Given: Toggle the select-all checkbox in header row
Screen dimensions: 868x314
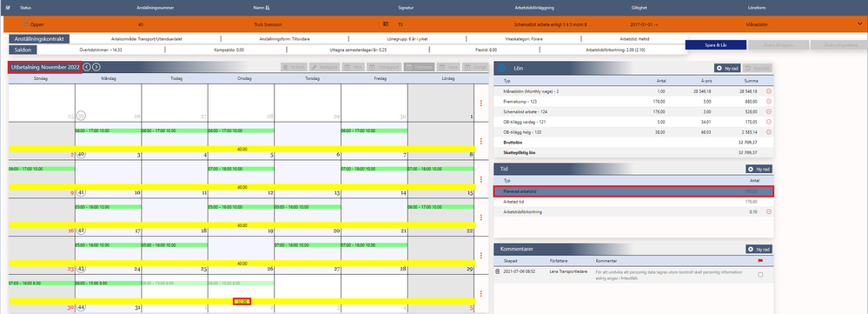Looking at the screenshot, I should 7,8.
